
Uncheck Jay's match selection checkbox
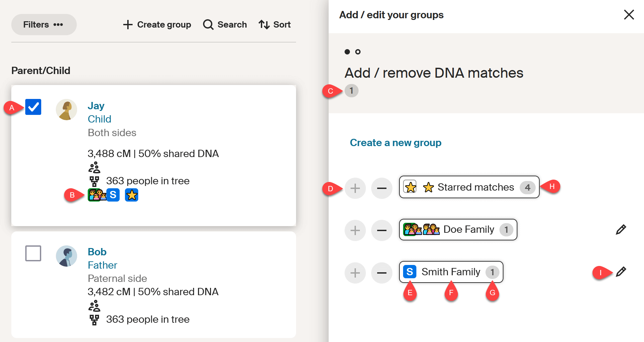[33, 107]
